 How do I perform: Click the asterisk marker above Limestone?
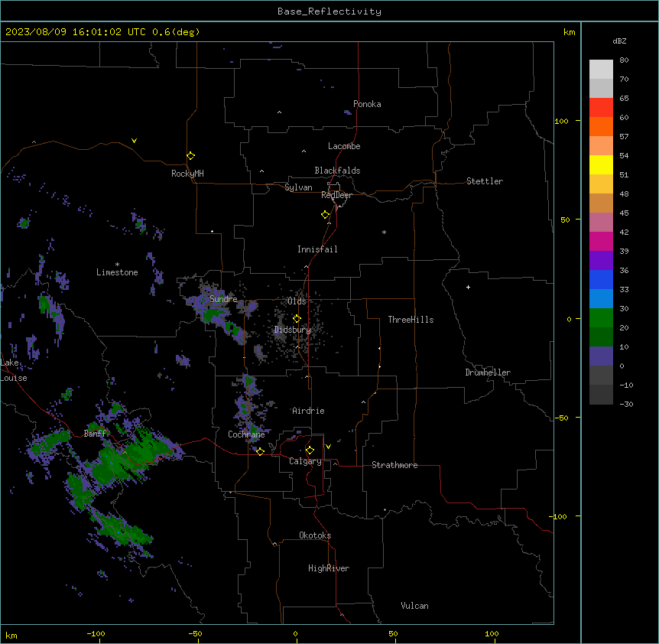[x=117, y=265]
